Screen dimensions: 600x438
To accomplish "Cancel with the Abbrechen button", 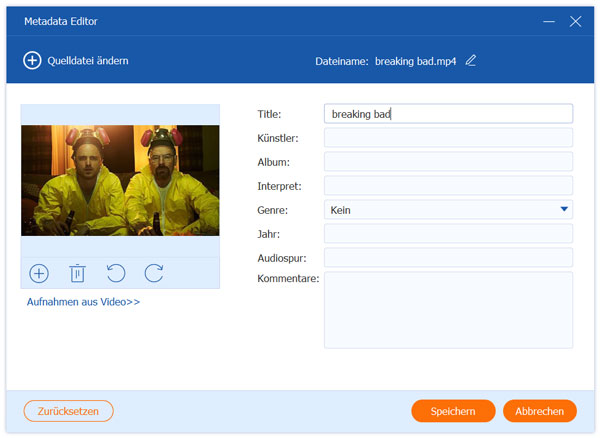I will pyautogui.click(x=540, y=411).
